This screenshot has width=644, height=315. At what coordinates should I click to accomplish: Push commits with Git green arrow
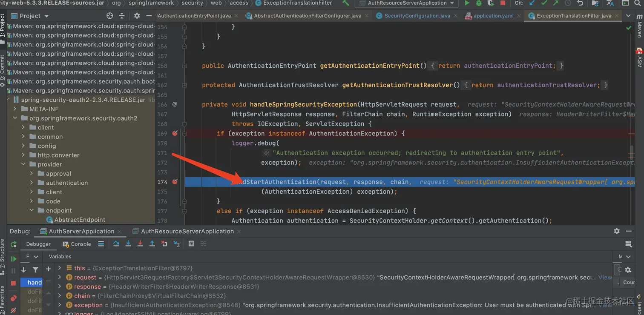pos(556,3)
